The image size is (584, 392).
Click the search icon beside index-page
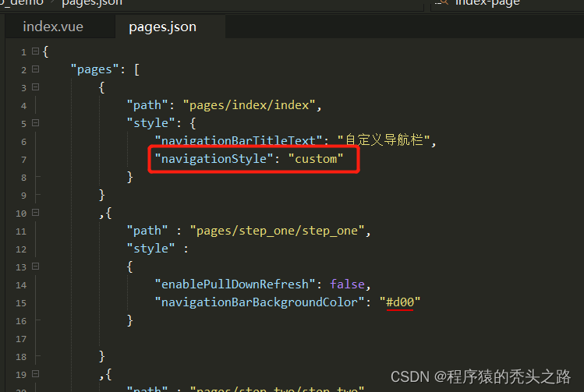pos(442,2)
